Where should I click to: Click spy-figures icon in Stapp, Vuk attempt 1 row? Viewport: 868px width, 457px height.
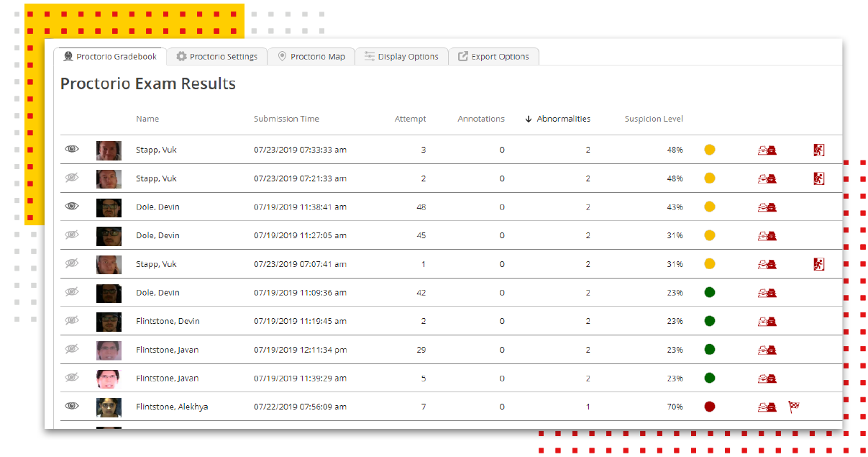click(x=767, y=264)
